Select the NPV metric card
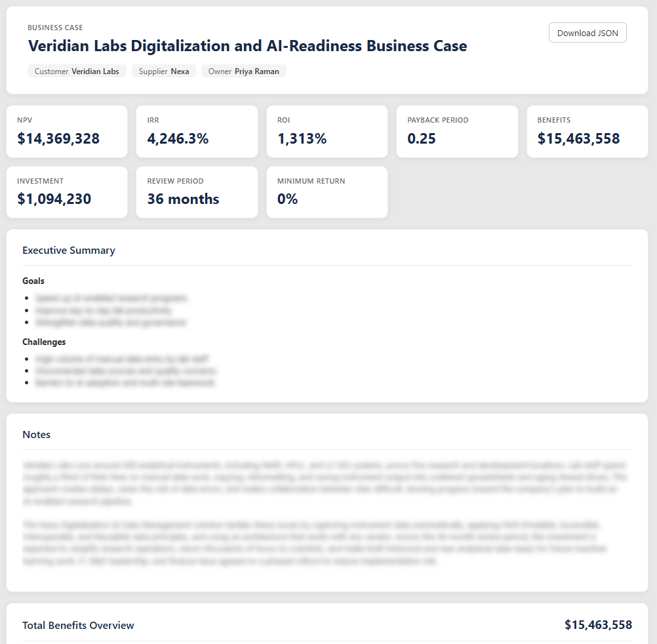 67,132
